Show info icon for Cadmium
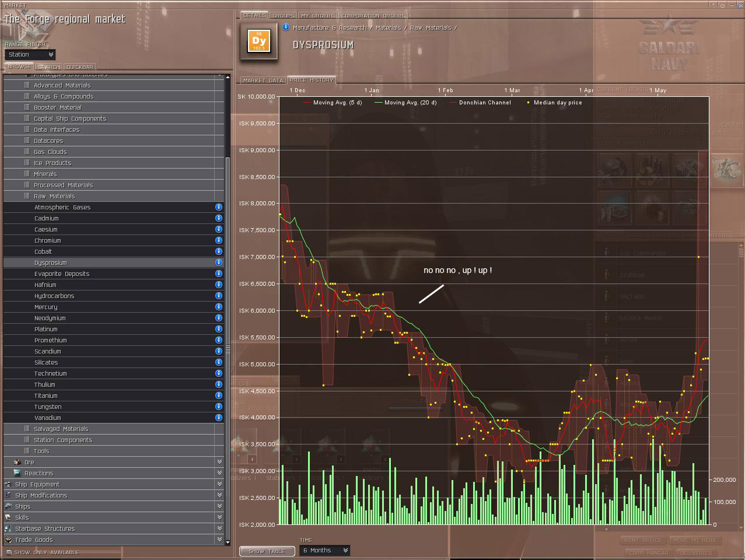This screenshot has width=745, height=560. click(x=219, y=218)
